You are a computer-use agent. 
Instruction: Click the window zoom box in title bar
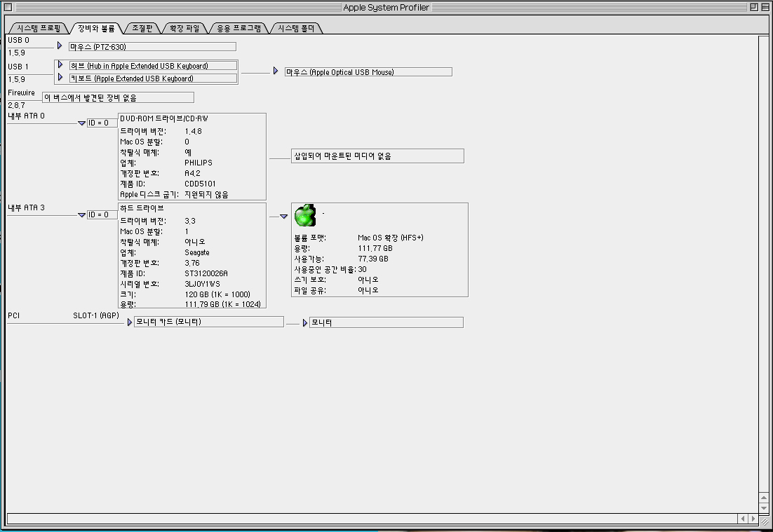tap(753, 7)
